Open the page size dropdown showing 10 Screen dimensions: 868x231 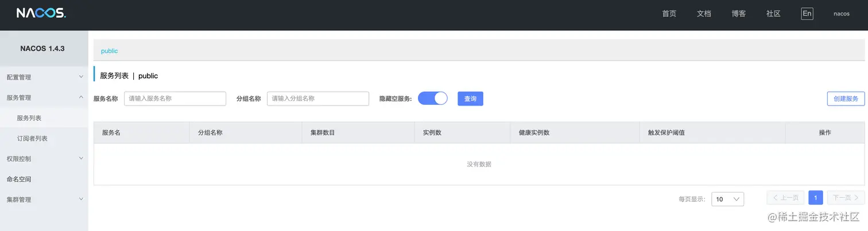coord(727,199)
